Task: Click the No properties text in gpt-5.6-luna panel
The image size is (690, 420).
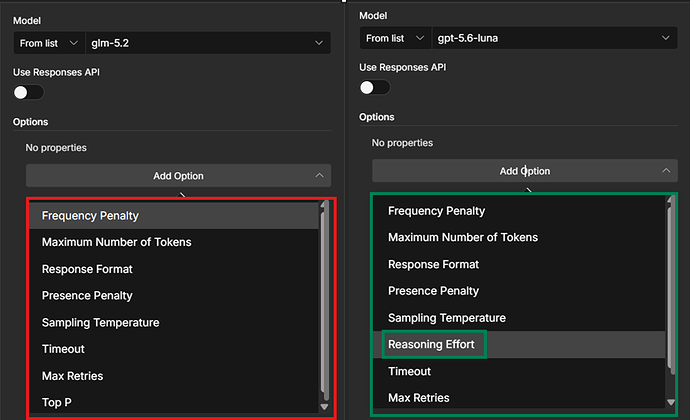Action: coord(402,143)
